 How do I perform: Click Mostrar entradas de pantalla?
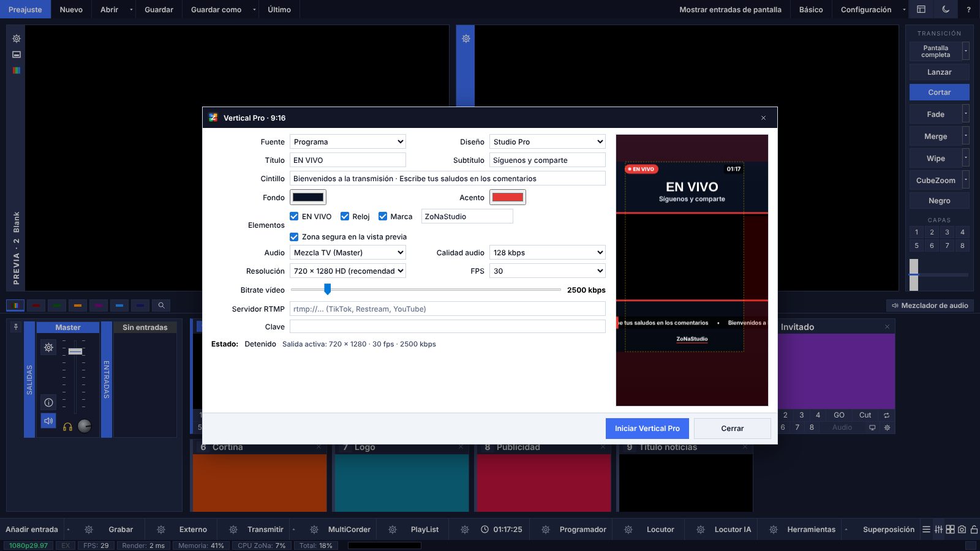point(730,9)
